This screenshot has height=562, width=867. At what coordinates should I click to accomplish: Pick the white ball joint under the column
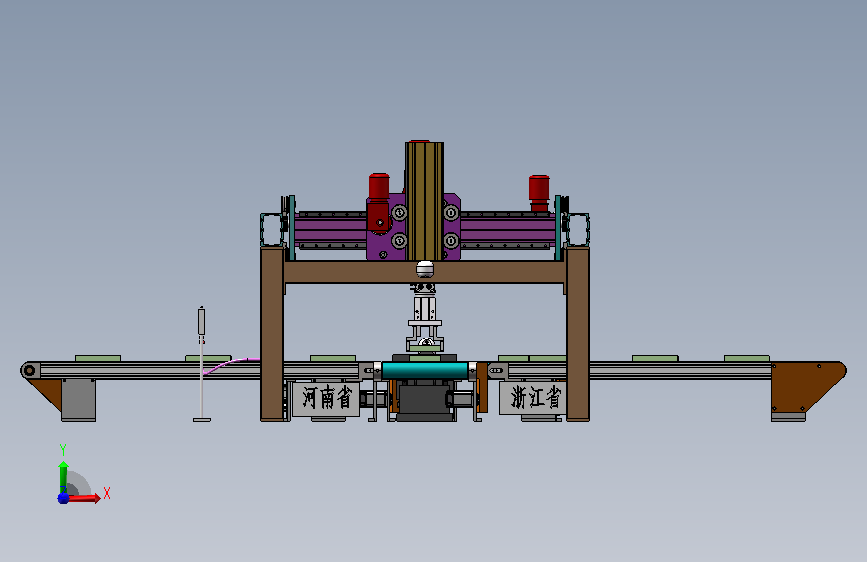tap(425, 269)
